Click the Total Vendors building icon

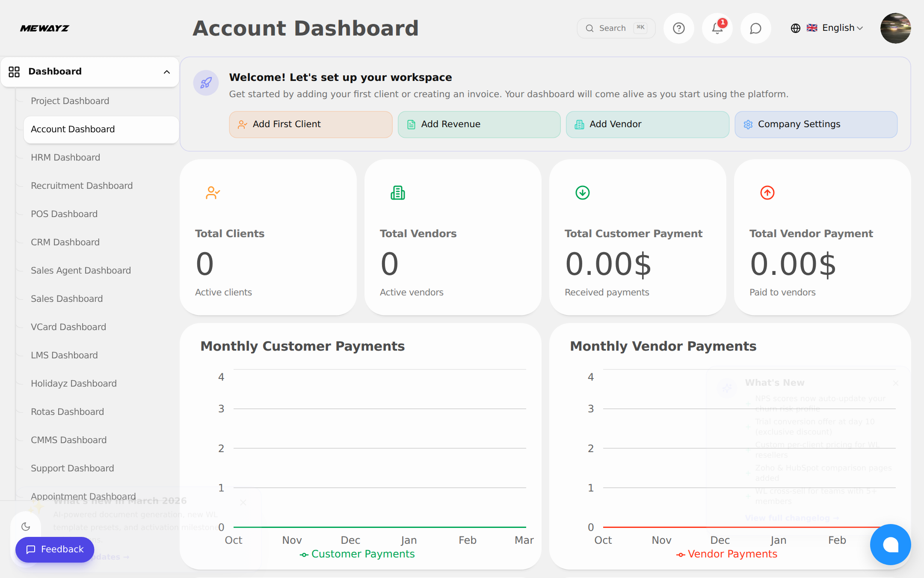(397, 193)
